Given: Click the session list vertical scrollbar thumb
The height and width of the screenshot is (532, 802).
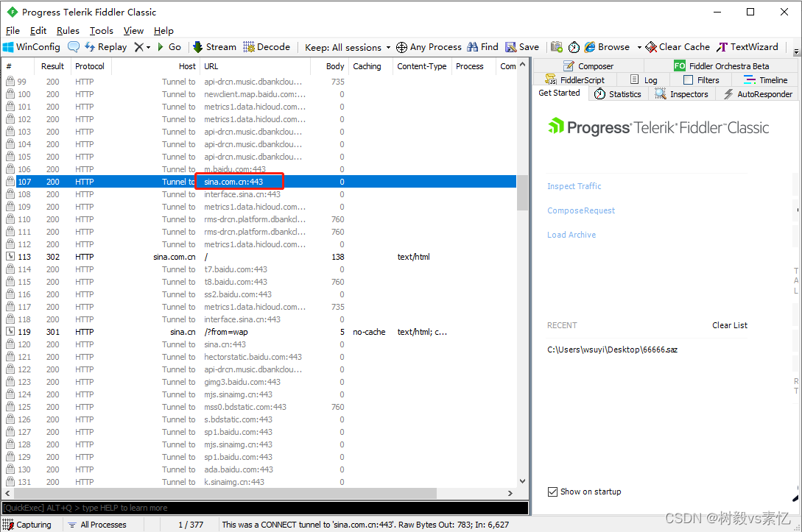Looking at the screenshot, I should coord(522,193).
